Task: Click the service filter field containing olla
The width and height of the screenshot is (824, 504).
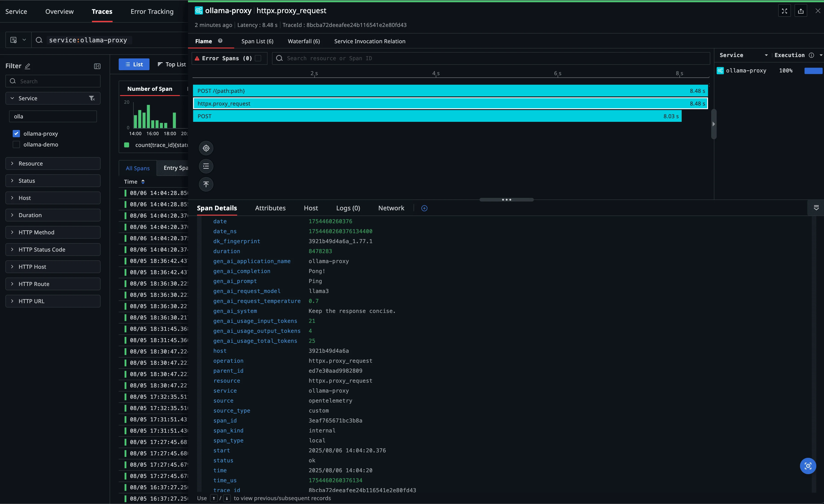Action: (x=53, y=116)
